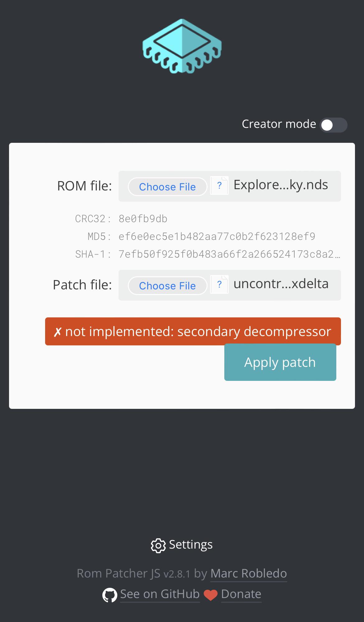Select the ROM filename Explore...ky.nds
The height and width of the screenshot is (622, 364).
tap(281, 185)
